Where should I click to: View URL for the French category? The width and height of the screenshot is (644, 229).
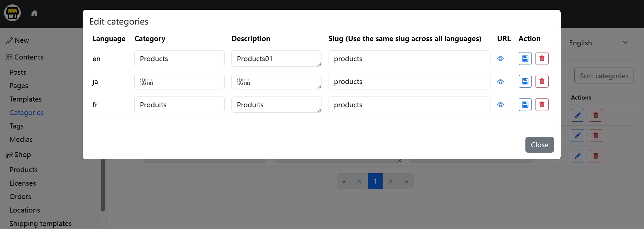(x=500, y=105)
